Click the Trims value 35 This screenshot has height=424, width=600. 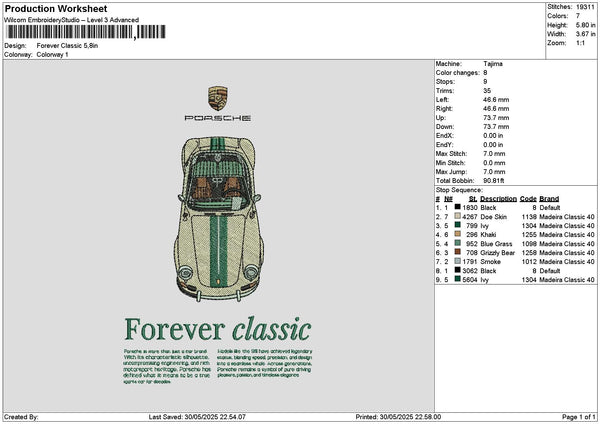pyautogui.click(x=487, y=91)
